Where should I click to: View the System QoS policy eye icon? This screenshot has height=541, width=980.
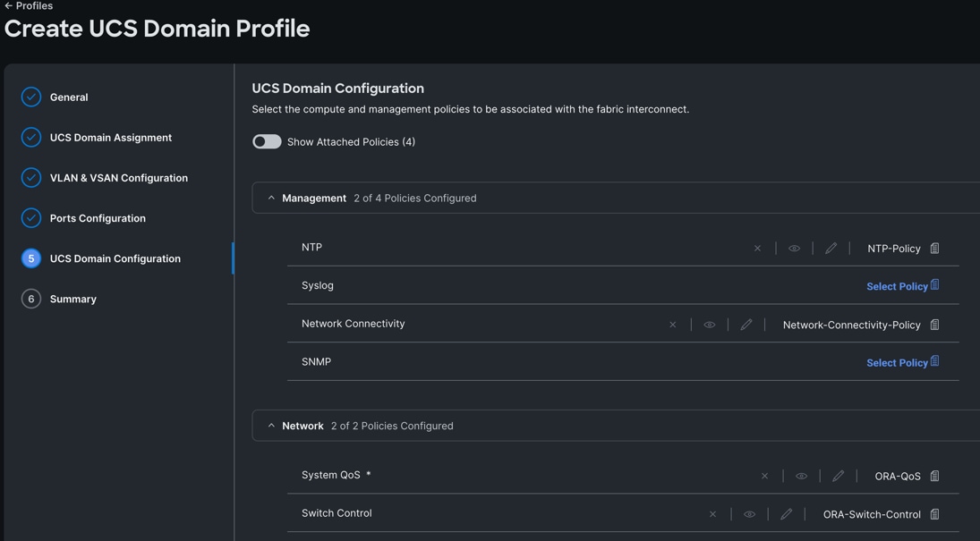[802, 477]
